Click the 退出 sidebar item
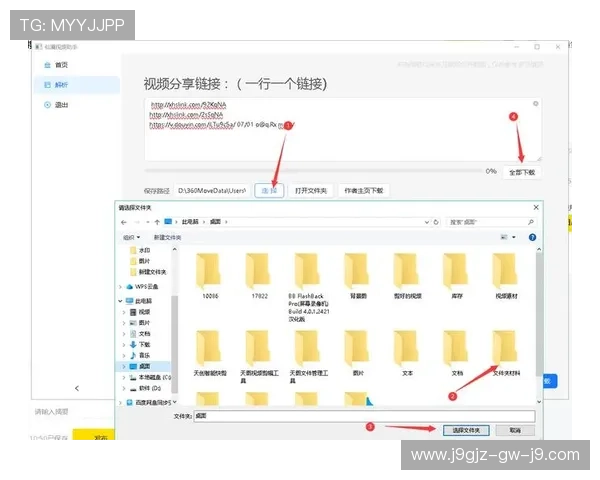600x480 pixels. click(56, 104)
